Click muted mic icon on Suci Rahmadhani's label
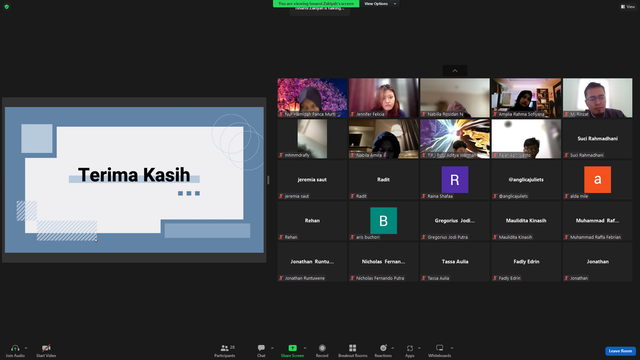This screenshot has height=360, width=640. pos(567,155)
